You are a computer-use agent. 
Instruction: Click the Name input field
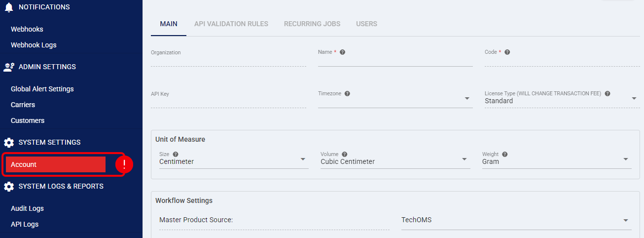(395, 61)
